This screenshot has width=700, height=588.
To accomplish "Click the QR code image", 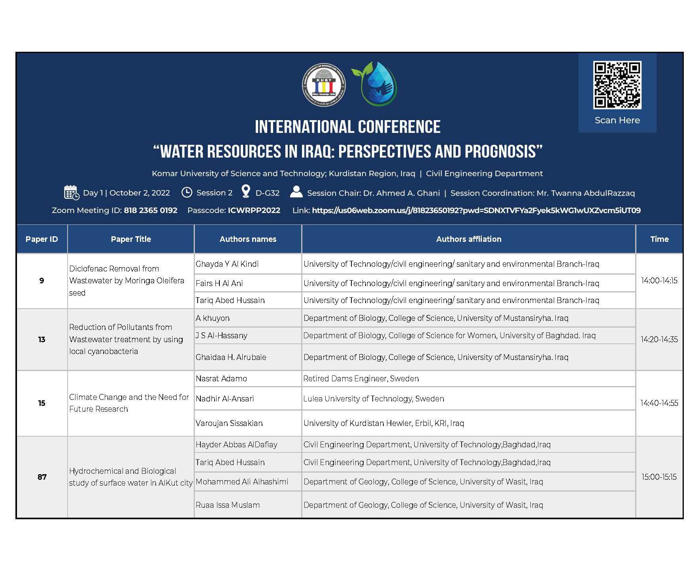I will tap(617, 85).
